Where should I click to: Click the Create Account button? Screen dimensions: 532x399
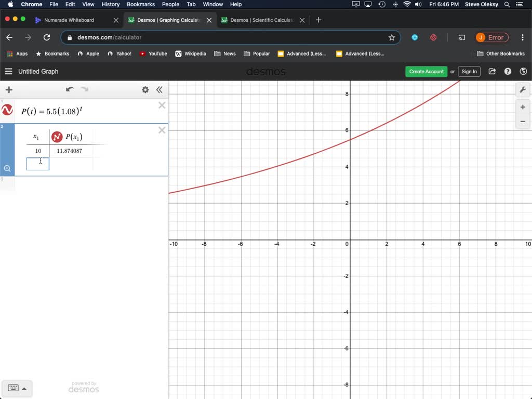426,71
